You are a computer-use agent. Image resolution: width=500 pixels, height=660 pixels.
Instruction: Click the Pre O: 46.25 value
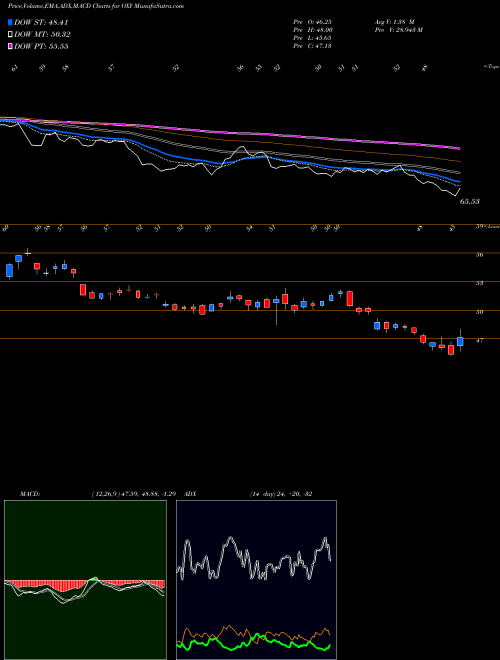click(312, 22)
